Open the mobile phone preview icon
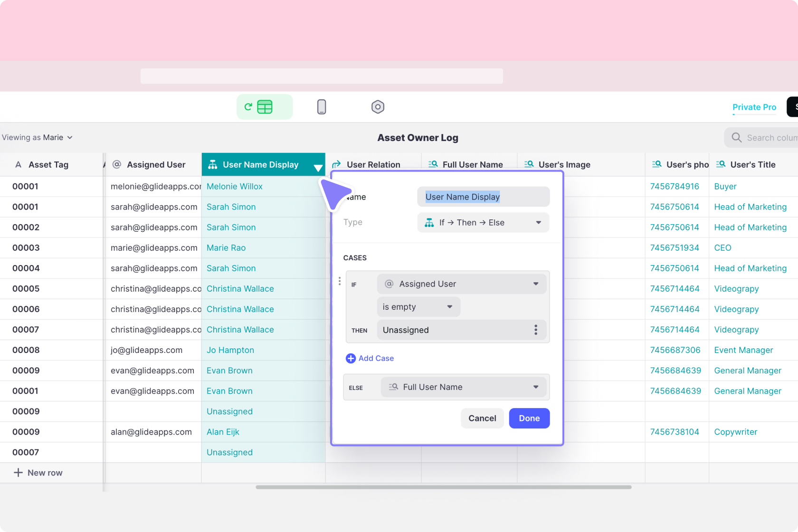This screenshot has width=798, height=532. pos(322,107)
